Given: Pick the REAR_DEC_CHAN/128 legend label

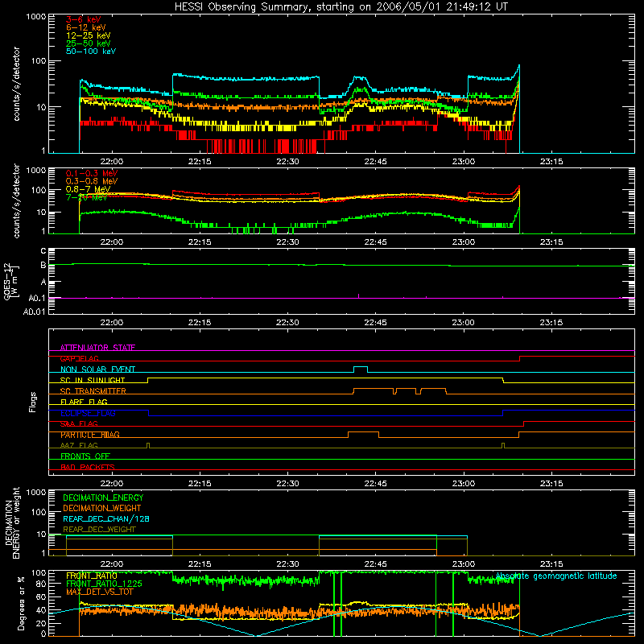Looking at the screenshot, I should click(106, 518).
